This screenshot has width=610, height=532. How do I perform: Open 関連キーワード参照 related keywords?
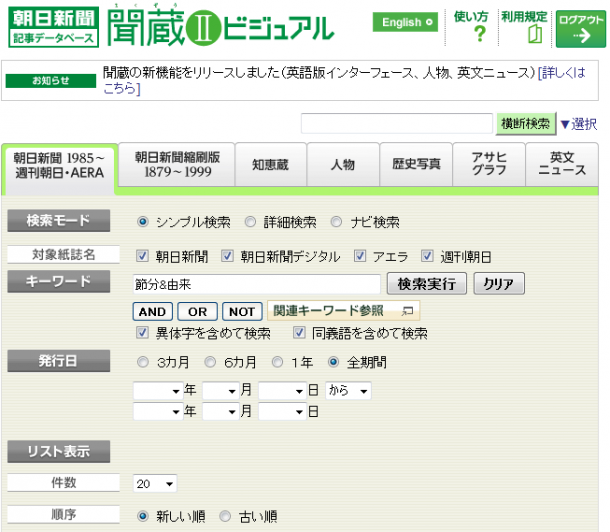(x=344, y=311)
